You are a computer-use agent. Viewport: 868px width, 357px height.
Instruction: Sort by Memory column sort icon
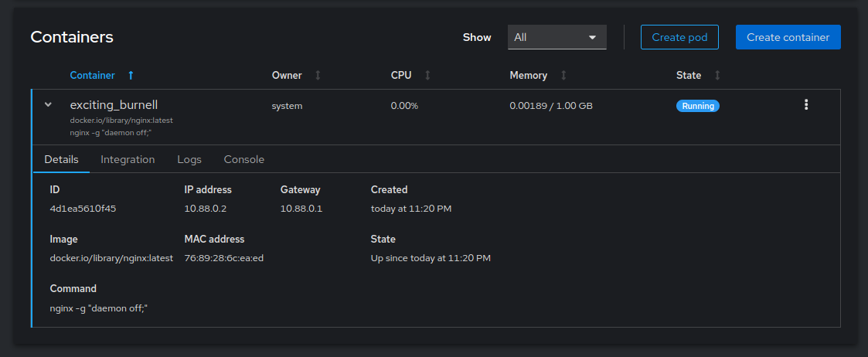(x=563, y=75)
